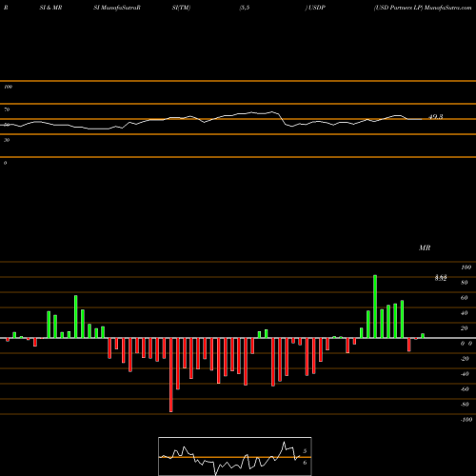The image size is (476, 476).
Task: Click the MR axis label -80
Action: pos(465,405)
